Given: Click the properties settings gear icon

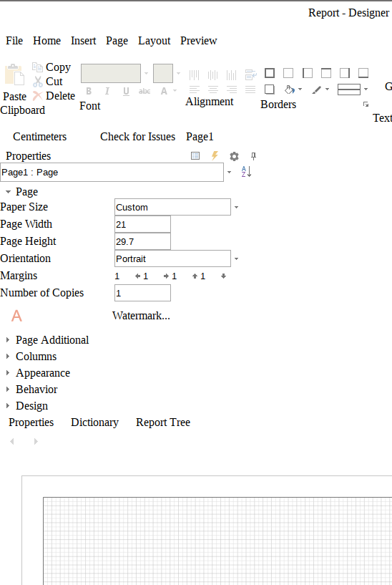Looking at the screenshot, I should coord(234,156).
